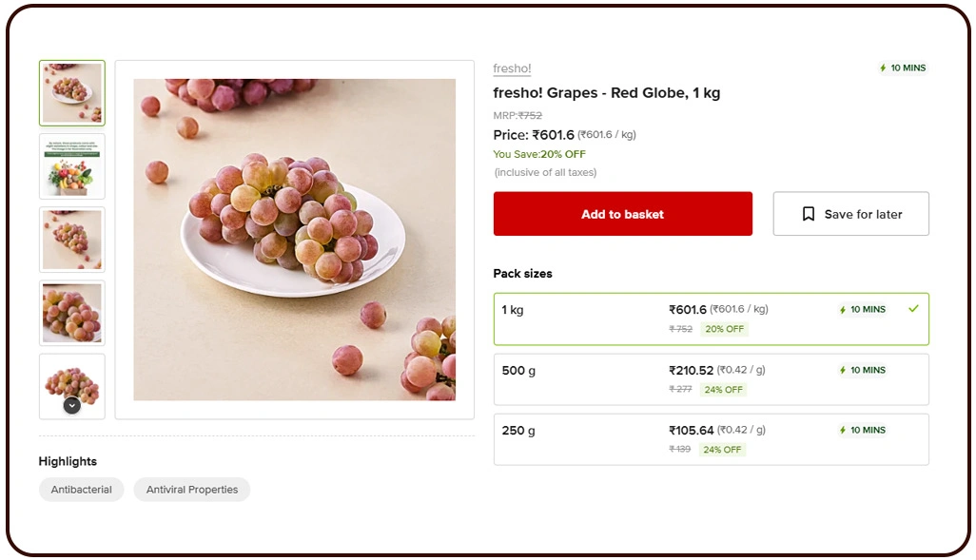Click the main grapes product image
976x560 pixels.
pos(294,240)
